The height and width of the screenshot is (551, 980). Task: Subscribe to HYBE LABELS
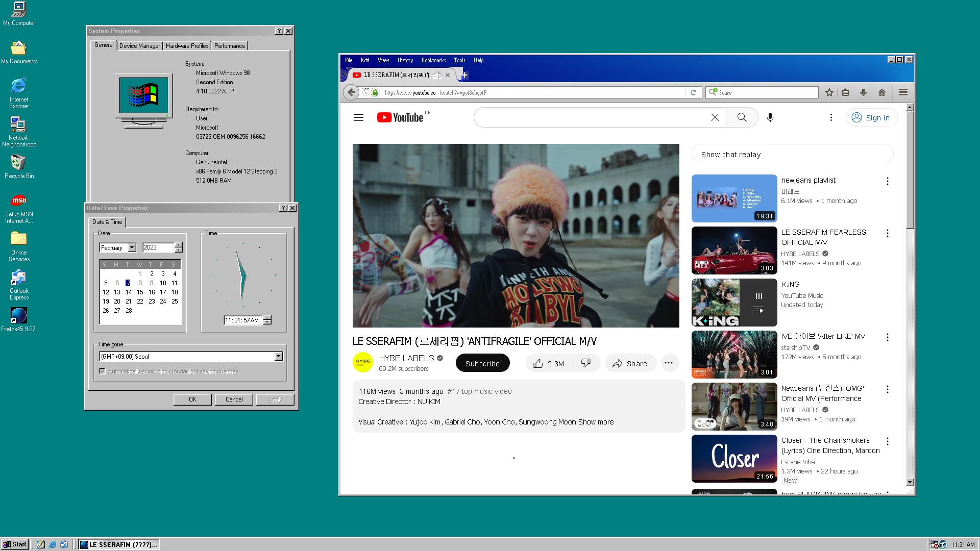(482, 363)
